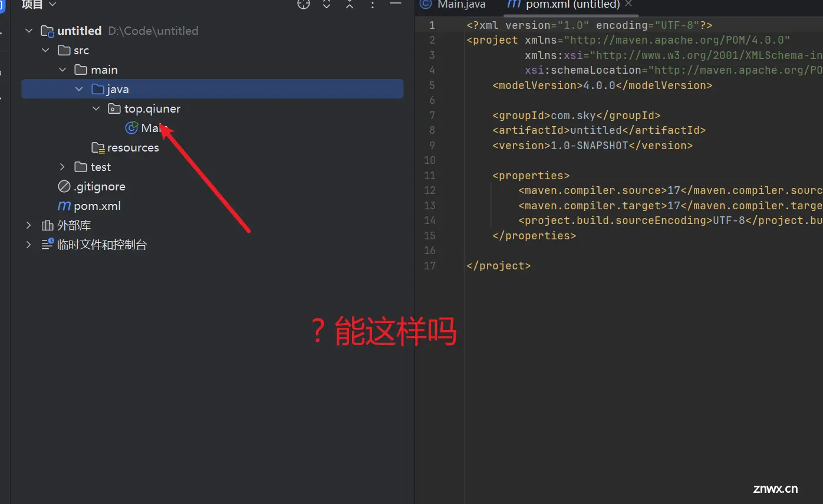Collapse the main folder chevron
The image size is (823, 504).
pyautogui.click(x=62, y=70)
